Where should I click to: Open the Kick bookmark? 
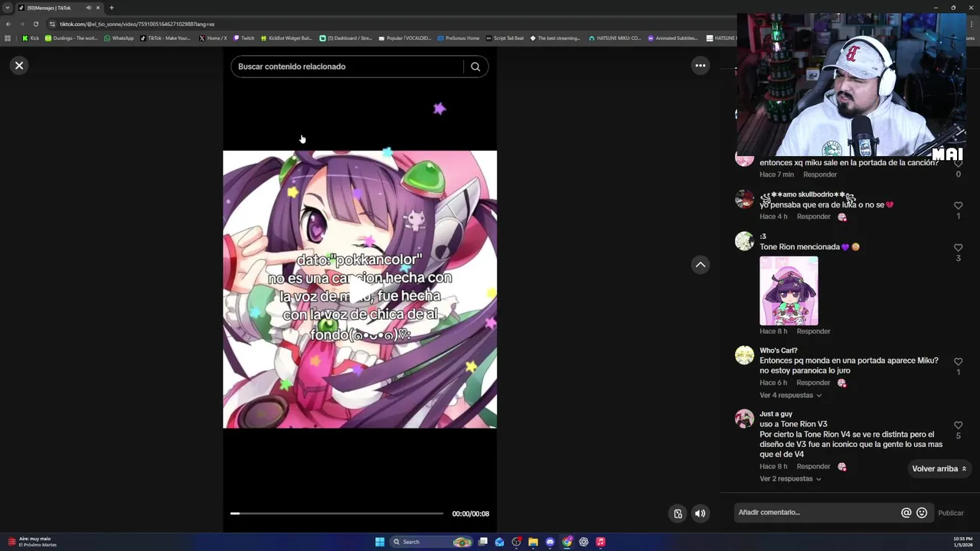[x=31, y=37]
